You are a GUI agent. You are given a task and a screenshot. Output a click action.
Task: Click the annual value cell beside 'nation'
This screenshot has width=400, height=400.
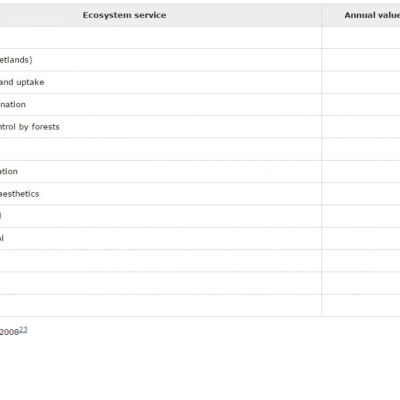361,105
